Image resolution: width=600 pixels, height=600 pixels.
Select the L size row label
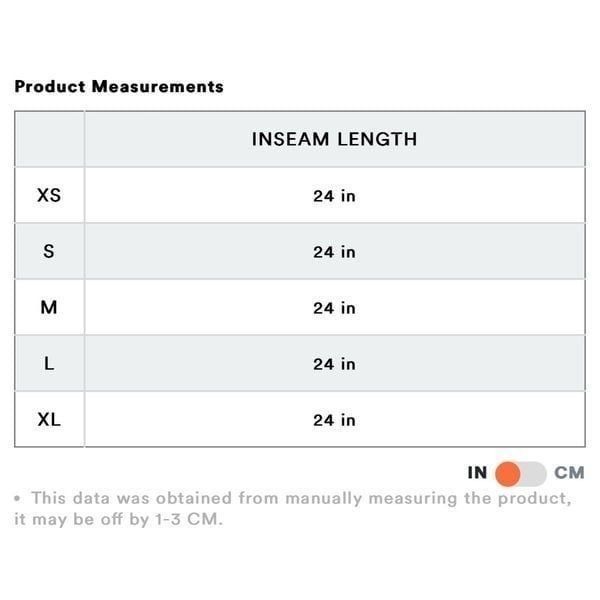coord(49,364)
